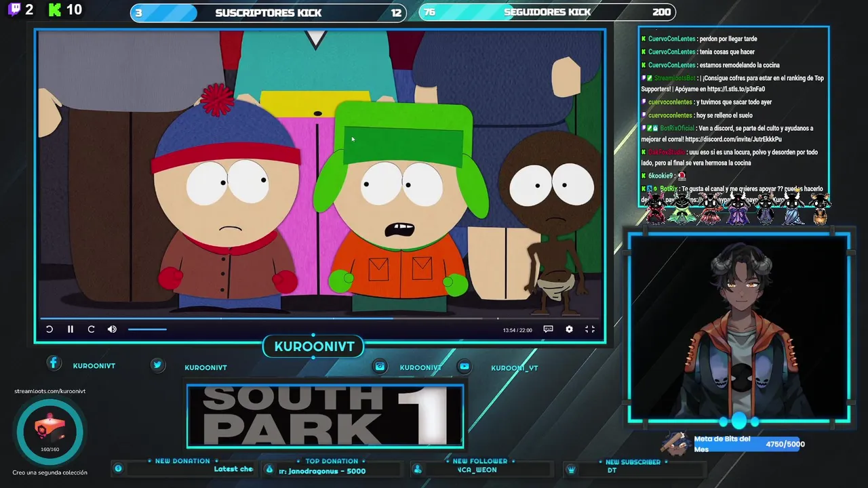The image size is (868, 488).
Task: Click the Twitter icon for KUROONIVT
Action: coord(157,365)
